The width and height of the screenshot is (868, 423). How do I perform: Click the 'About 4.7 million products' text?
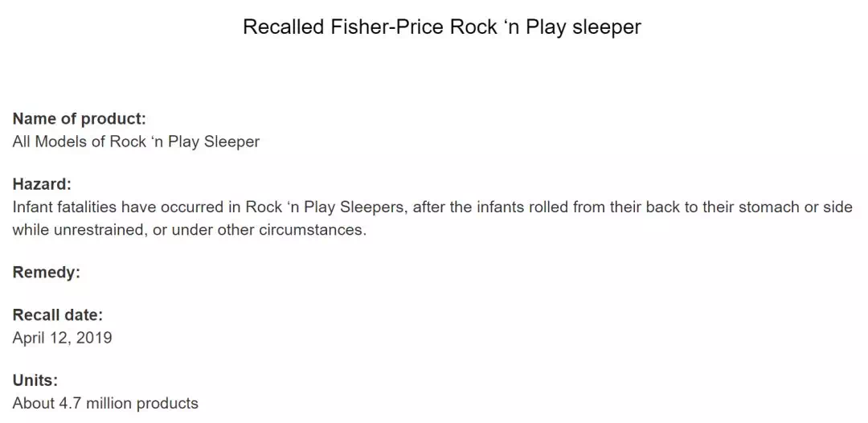(105, 403)
